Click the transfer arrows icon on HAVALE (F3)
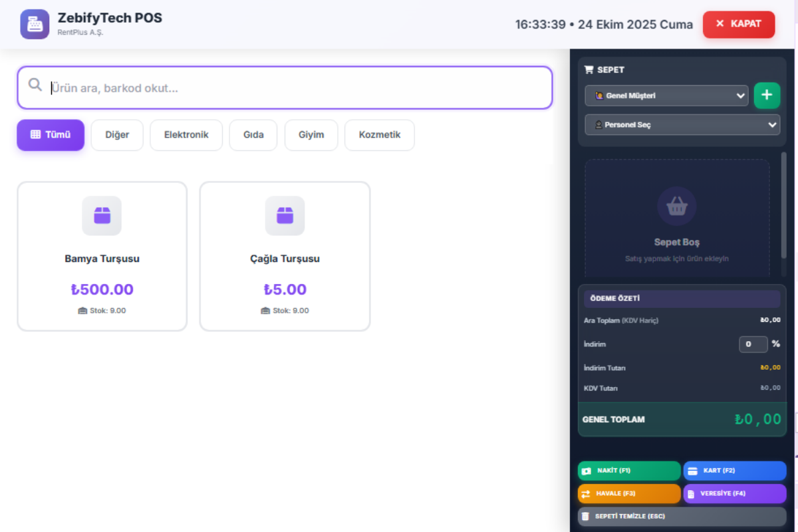 (586, 493)
